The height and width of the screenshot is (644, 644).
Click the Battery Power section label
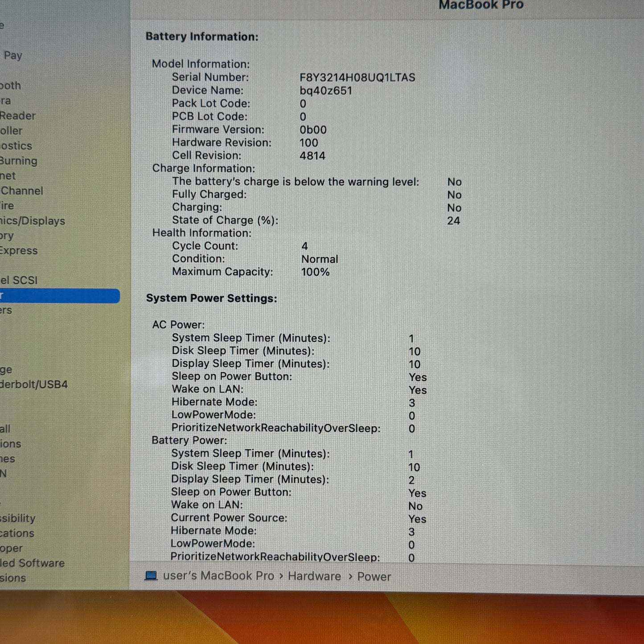(189, 440)
